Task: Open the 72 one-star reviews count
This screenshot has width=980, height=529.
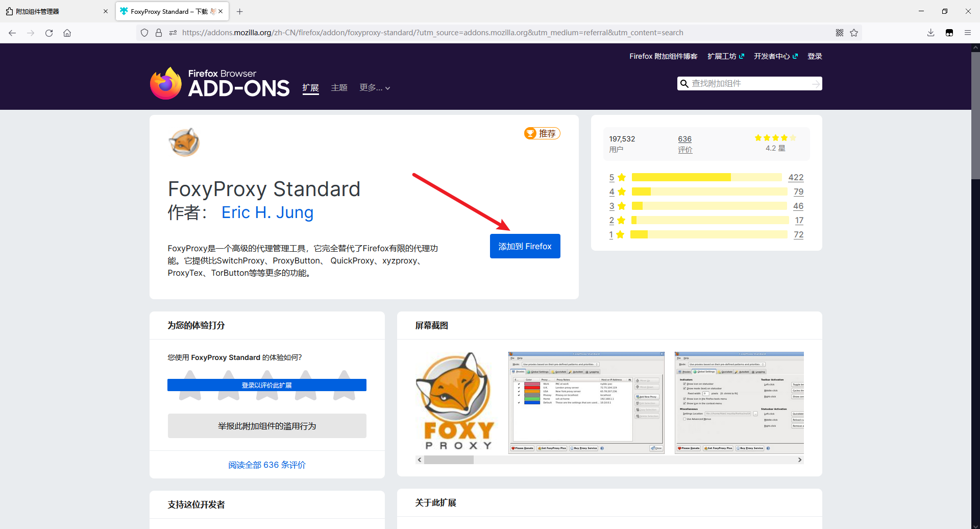Action: (798, 234)
